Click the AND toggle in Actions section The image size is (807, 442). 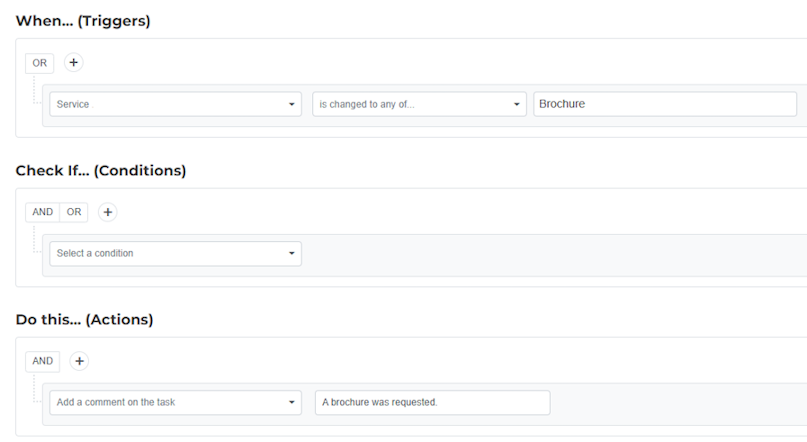coord(43,361)
